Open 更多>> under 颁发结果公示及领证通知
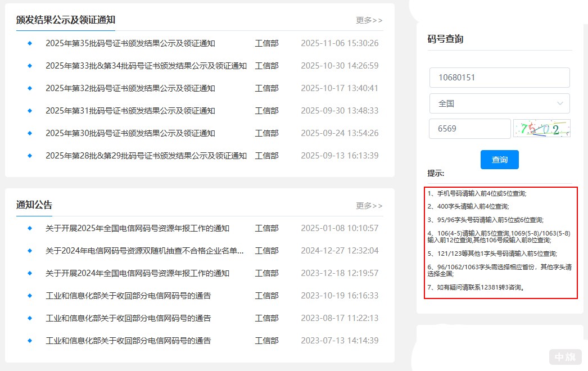 pos(369,20)
